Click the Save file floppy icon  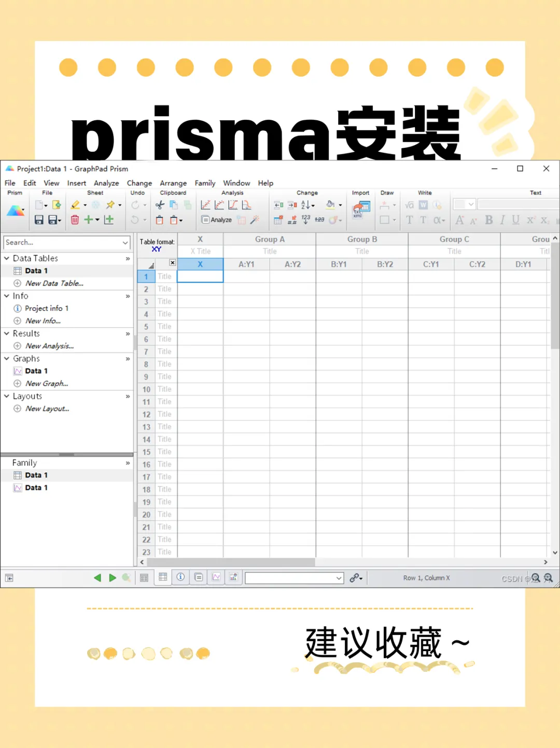tap(39, 220)
